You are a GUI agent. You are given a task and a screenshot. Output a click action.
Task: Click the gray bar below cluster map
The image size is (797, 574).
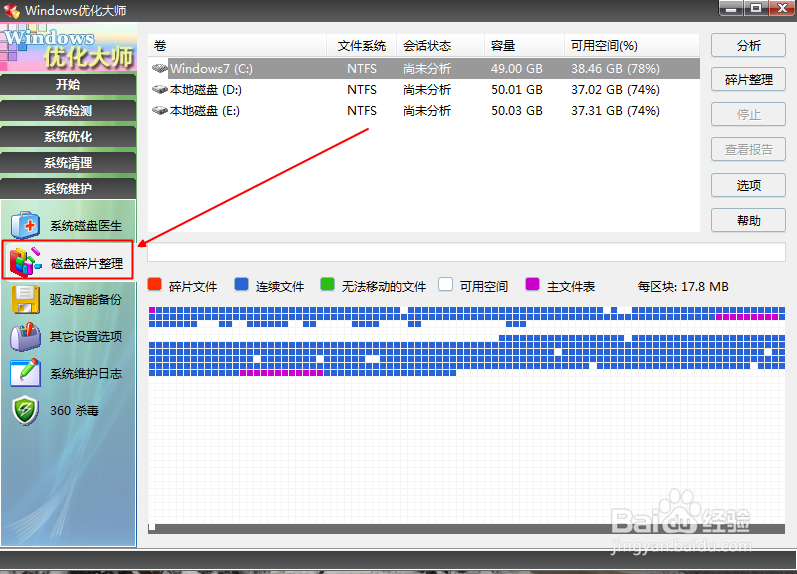pos(467,529)
